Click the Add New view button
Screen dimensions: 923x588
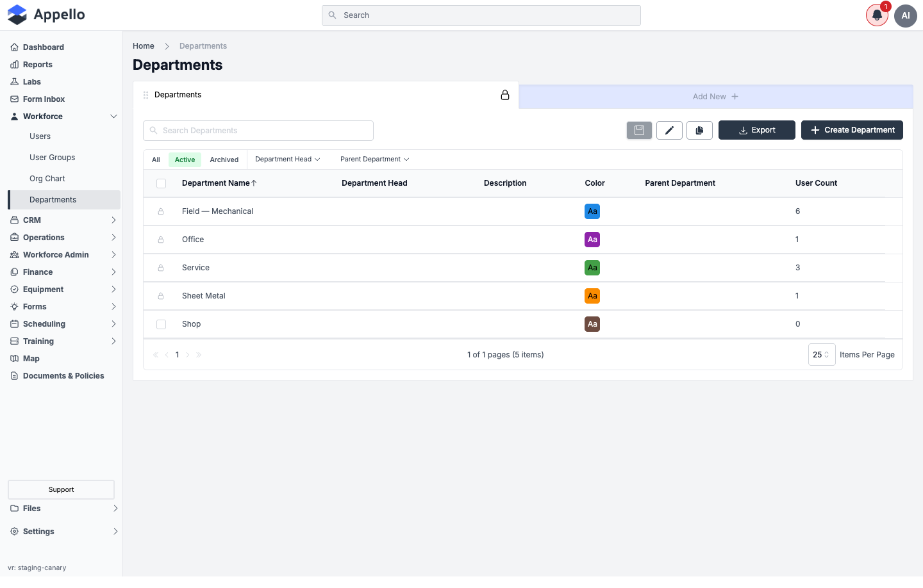[715, 97]
